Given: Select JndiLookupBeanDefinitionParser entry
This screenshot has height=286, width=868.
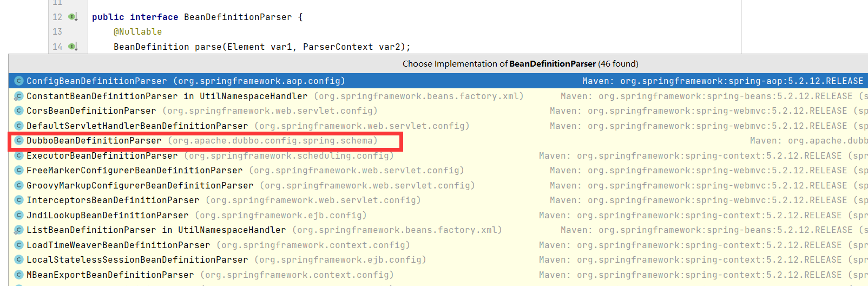Looking at the screenshot, I should point(107,215).
